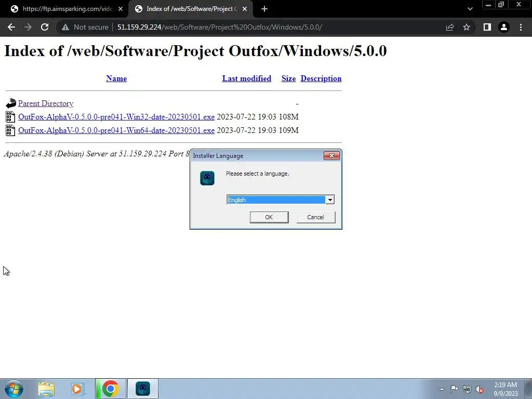Open the Parent Directory link
This screenshot has height=399, width=532.
(x=46, y=103)
